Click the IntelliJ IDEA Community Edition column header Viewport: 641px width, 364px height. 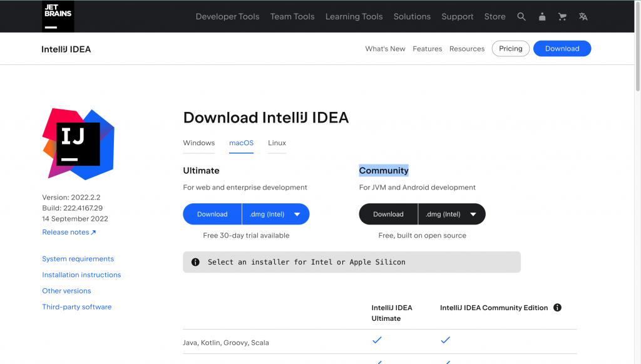click(494, 308)
